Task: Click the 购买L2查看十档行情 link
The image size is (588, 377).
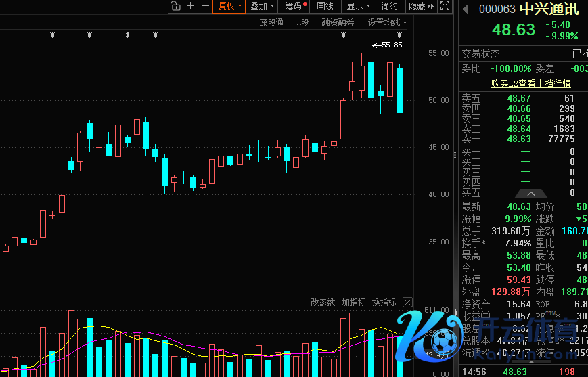Action: [530, 83]
